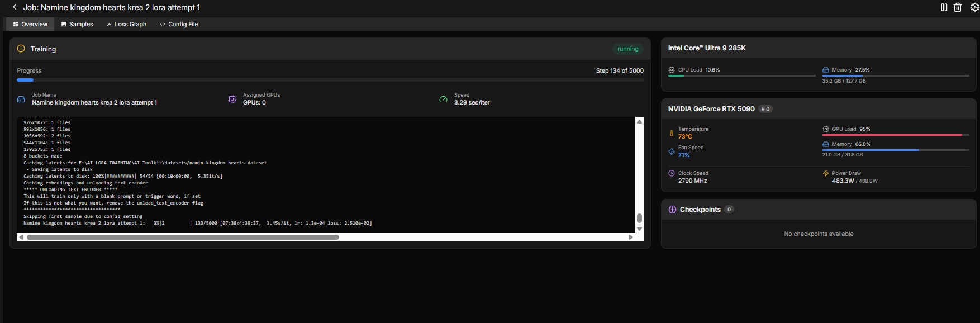Click the Intel Core Ultra 9 285K heading
Screen dimensions: 980x323
point(707,48)
